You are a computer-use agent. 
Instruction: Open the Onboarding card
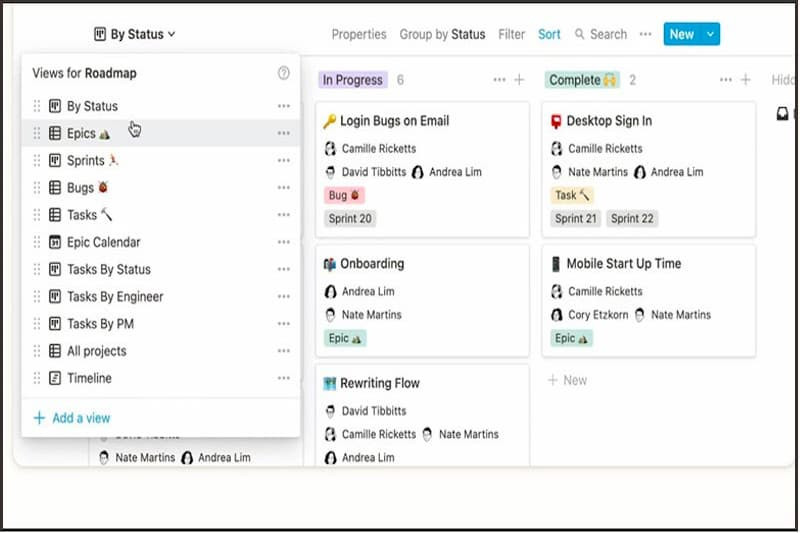coord(371,264)
